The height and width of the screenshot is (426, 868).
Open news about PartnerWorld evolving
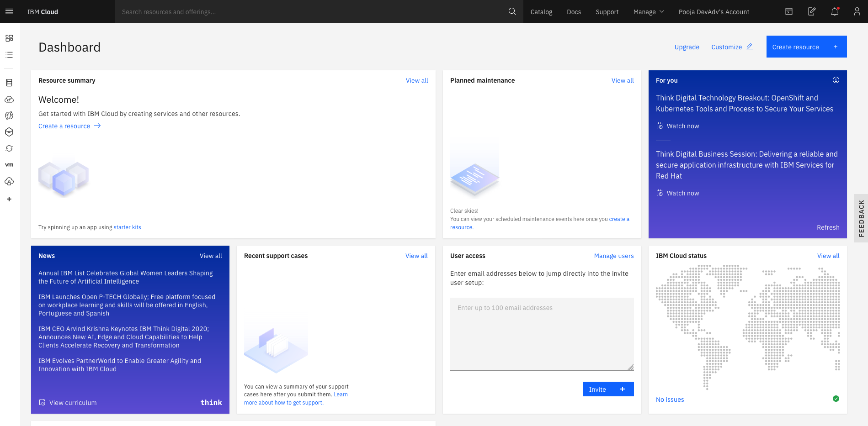click(120, 365)
